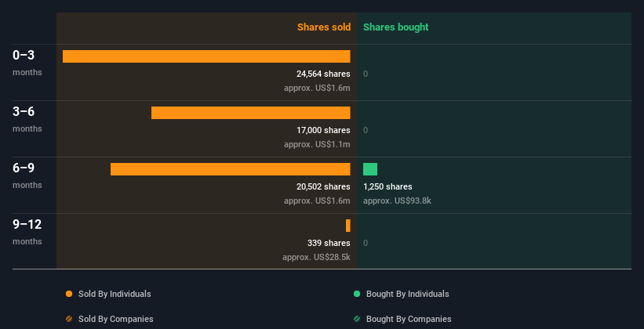644x329 pixels.
Task: Click the green 6–9 months bought bar
Action: click(x=370, y=169)
